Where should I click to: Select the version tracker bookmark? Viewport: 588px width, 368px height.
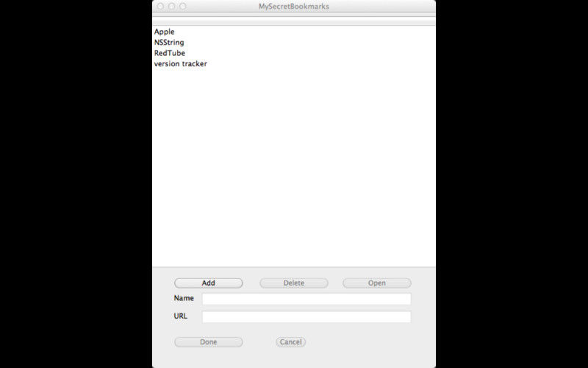coord(294,64)
